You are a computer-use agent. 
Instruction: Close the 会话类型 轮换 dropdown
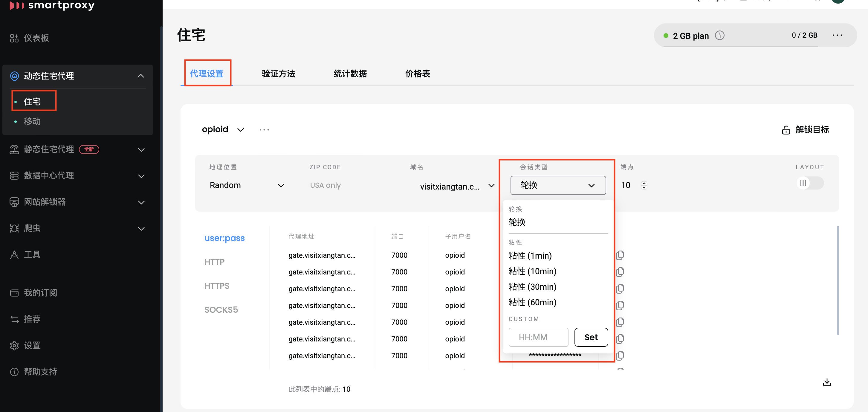pos(558,185)
